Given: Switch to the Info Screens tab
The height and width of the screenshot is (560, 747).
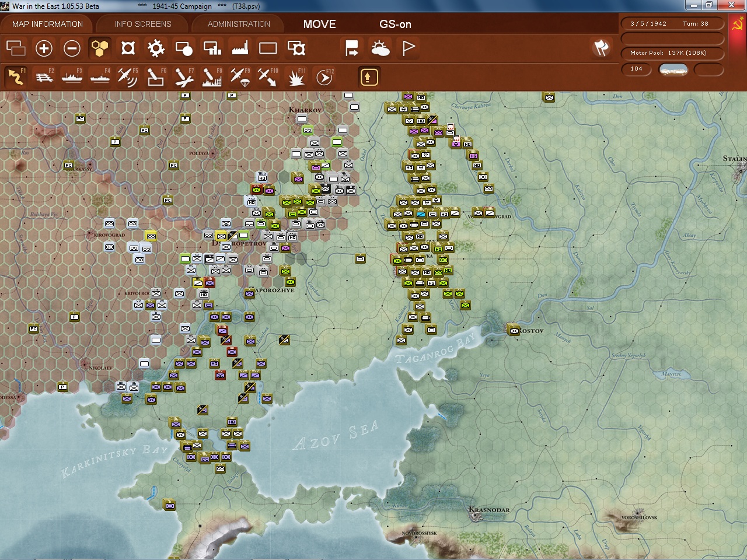Looking at the screenshot, I should pyautogui.click(x=143, y=24).
